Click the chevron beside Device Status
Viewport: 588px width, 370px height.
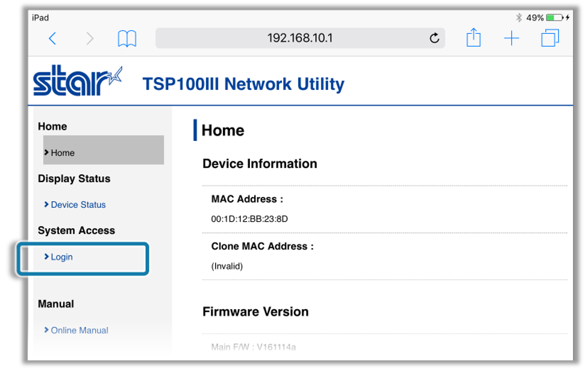(46, 205)
